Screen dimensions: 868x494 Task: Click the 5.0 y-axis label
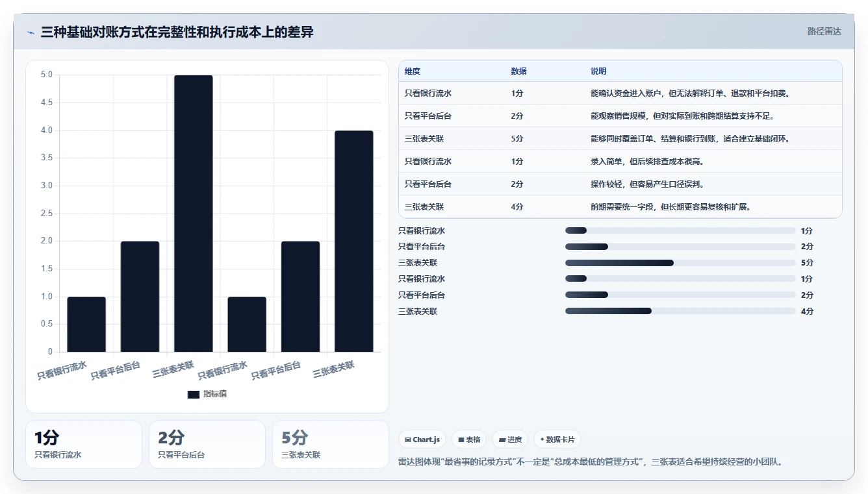pos(47,75)
